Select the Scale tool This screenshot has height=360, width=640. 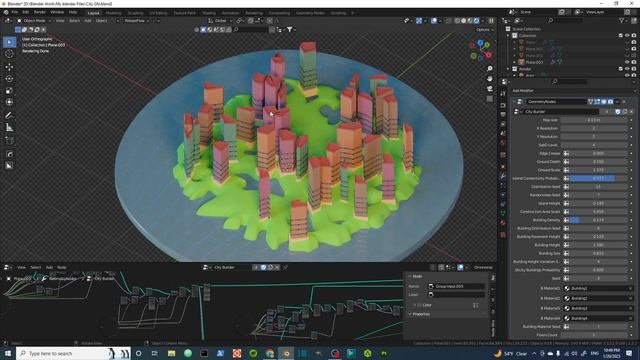point(9,90)
